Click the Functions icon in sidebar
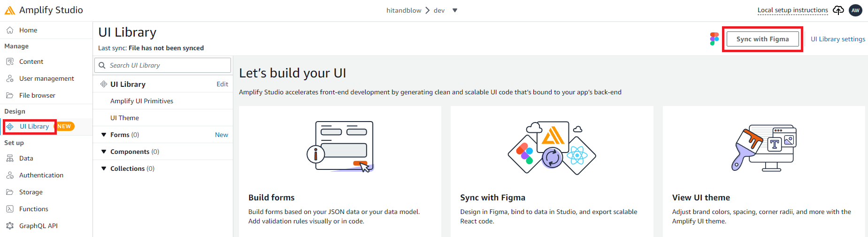 coord(10,209)
